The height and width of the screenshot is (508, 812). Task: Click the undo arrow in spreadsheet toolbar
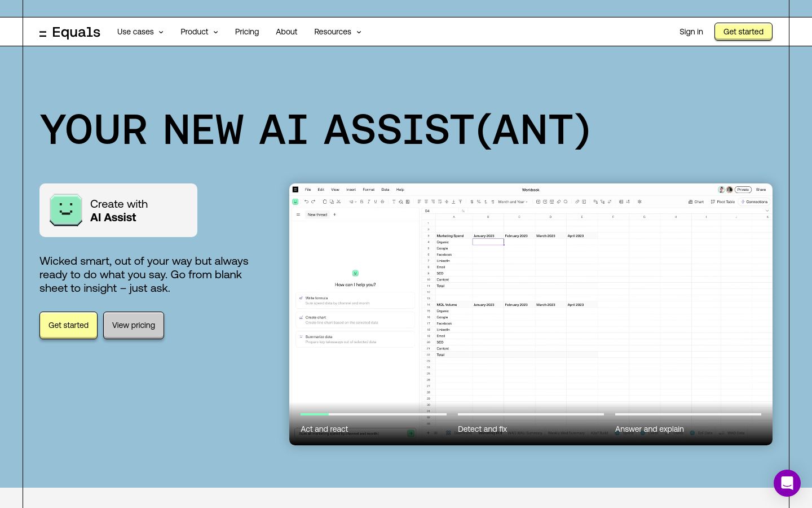click(306, 202)
